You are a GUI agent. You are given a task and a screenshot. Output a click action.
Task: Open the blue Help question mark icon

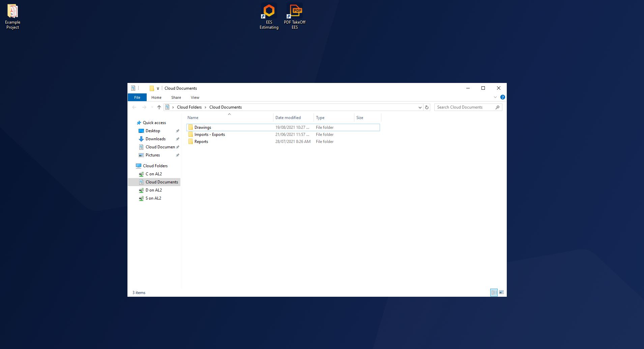pos(502,97)
